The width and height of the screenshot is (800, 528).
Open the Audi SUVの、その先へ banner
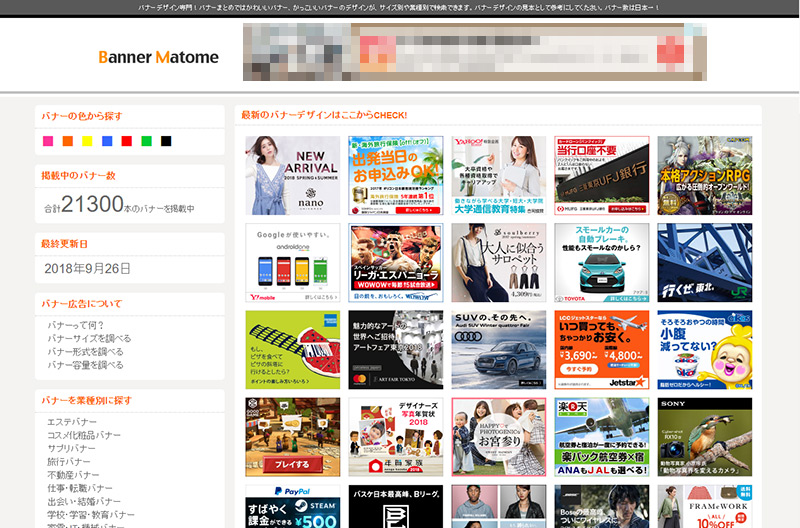click(x=498, y=350)
